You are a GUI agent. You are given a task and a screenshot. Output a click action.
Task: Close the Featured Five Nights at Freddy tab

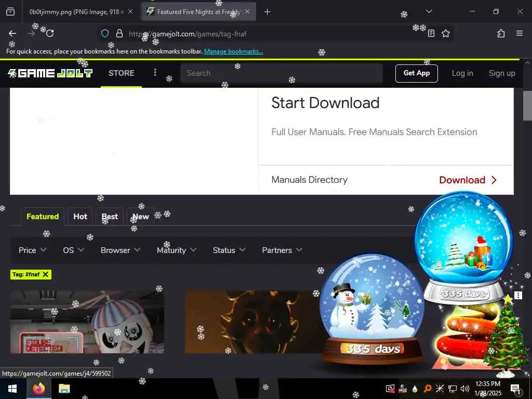247,11
